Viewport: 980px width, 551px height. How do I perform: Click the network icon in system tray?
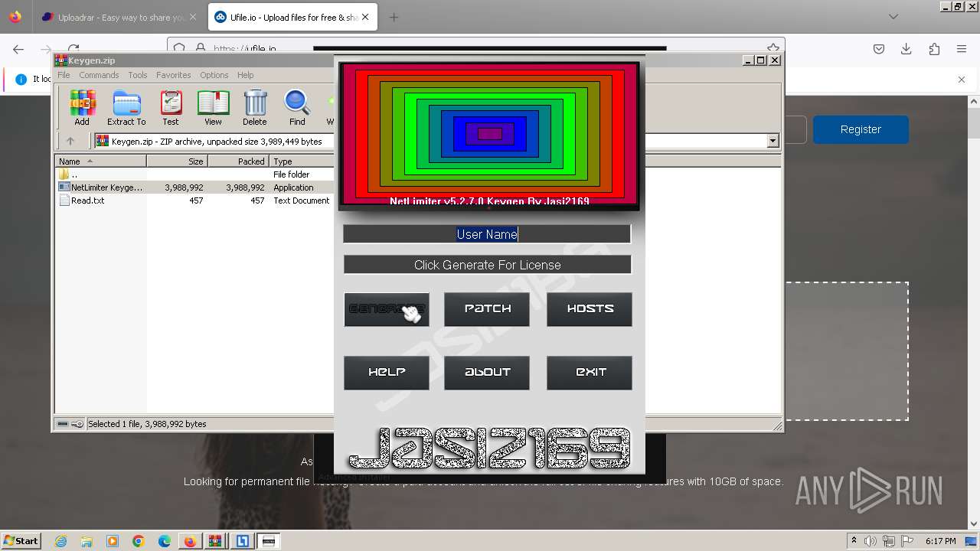[x=889, y=541]
